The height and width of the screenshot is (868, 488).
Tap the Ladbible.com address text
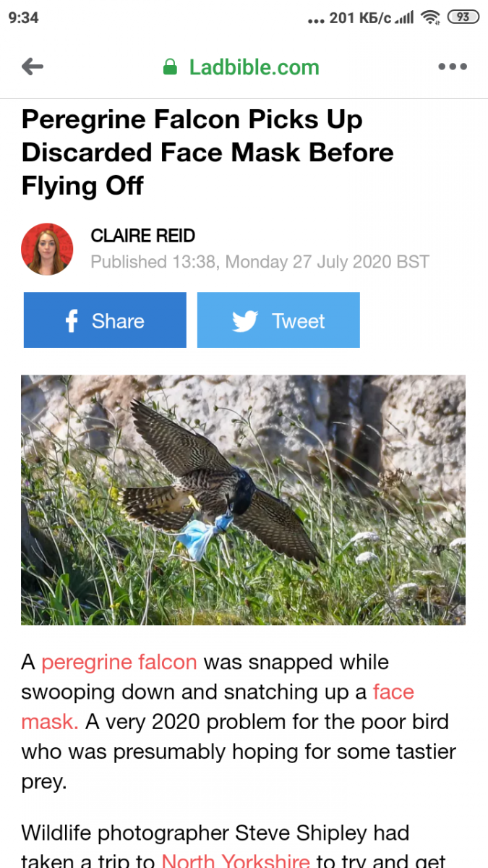point(254,67)
